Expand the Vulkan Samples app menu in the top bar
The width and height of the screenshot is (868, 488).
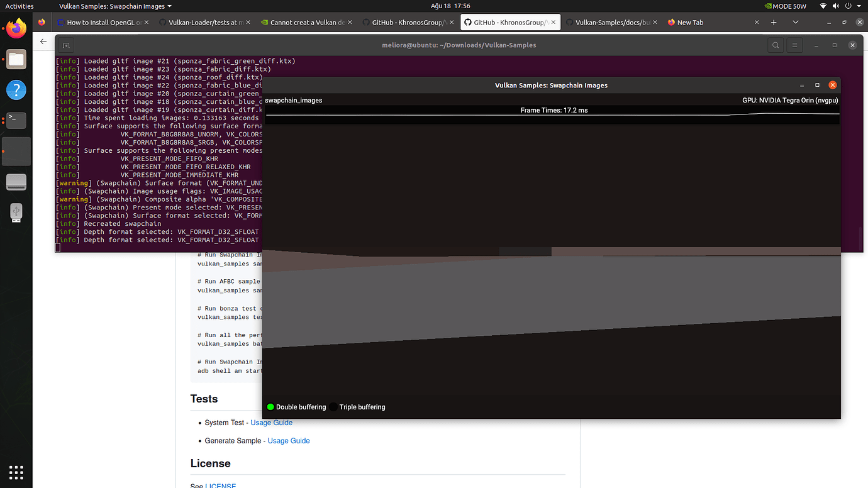coord(114,6)
